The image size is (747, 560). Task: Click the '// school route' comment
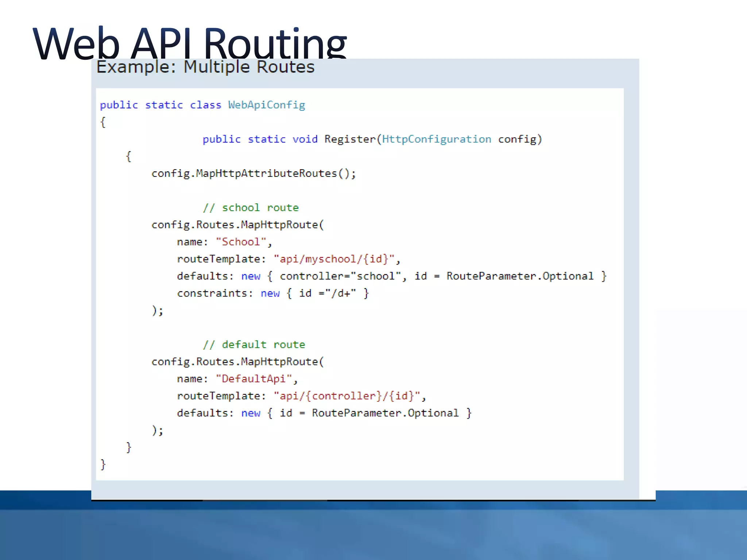coord(251,208)
